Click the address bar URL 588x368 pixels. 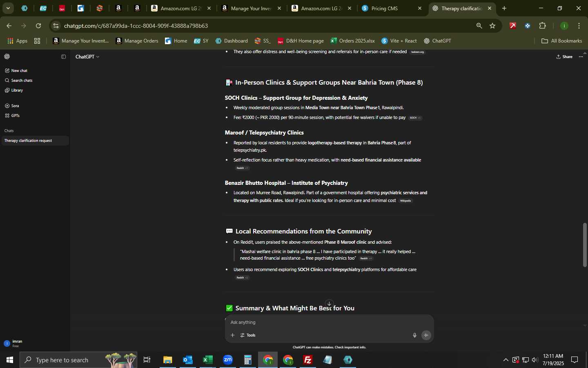[136, 26]
